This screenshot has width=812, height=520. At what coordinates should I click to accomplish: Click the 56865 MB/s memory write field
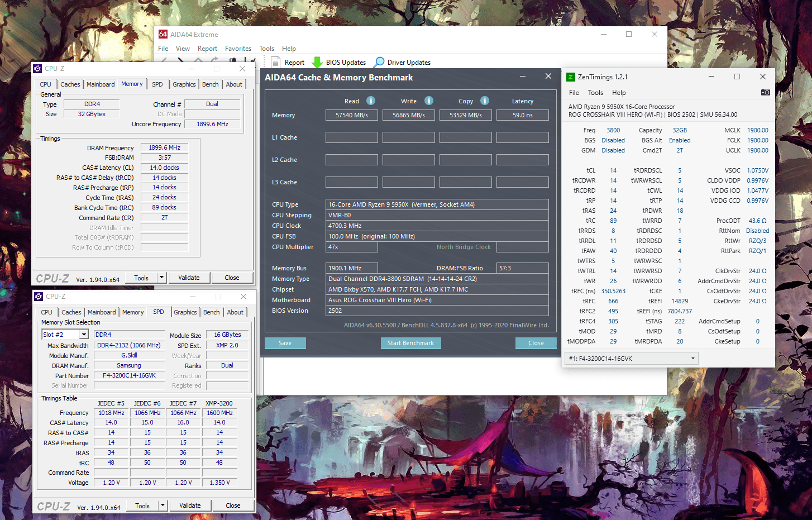409,115
